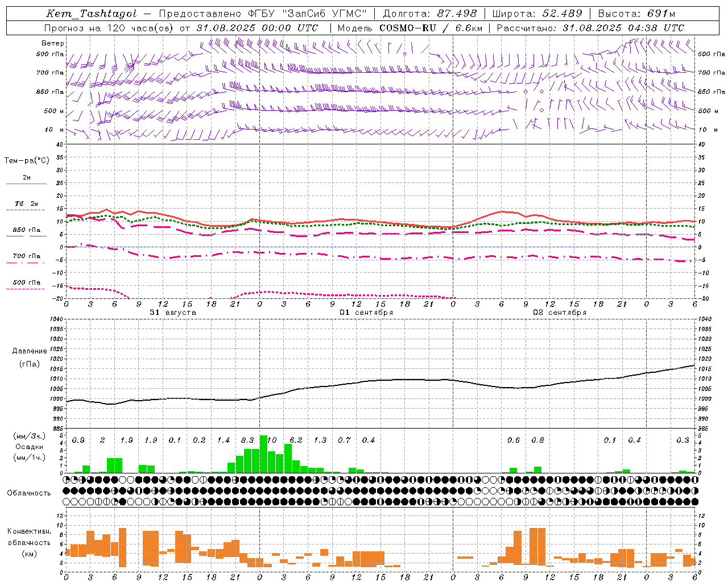
Task: Click the 1.3 precipitation total
Action: [x=320, y=440]
